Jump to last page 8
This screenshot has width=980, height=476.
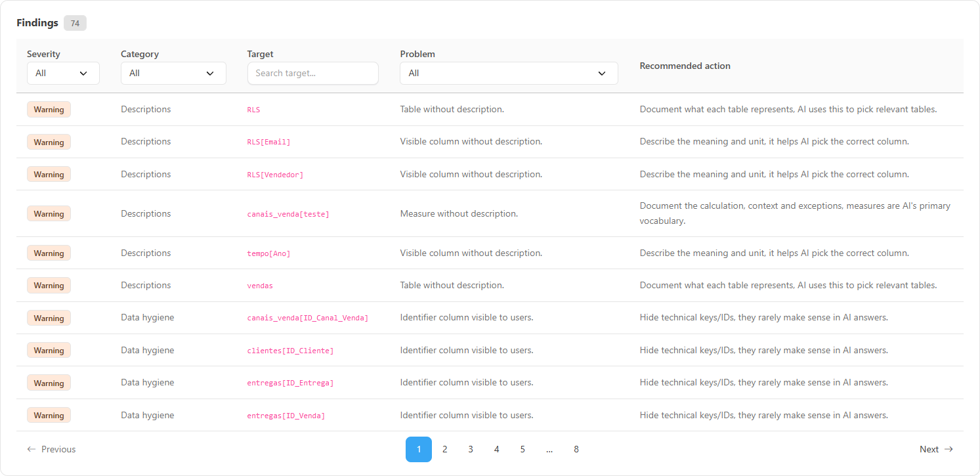576,449
